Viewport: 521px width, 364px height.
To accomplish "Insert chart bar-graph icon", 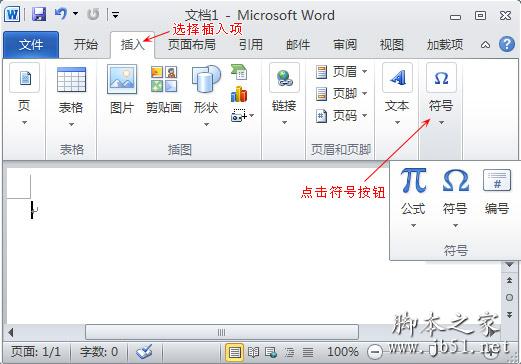I will click(239, 94).
